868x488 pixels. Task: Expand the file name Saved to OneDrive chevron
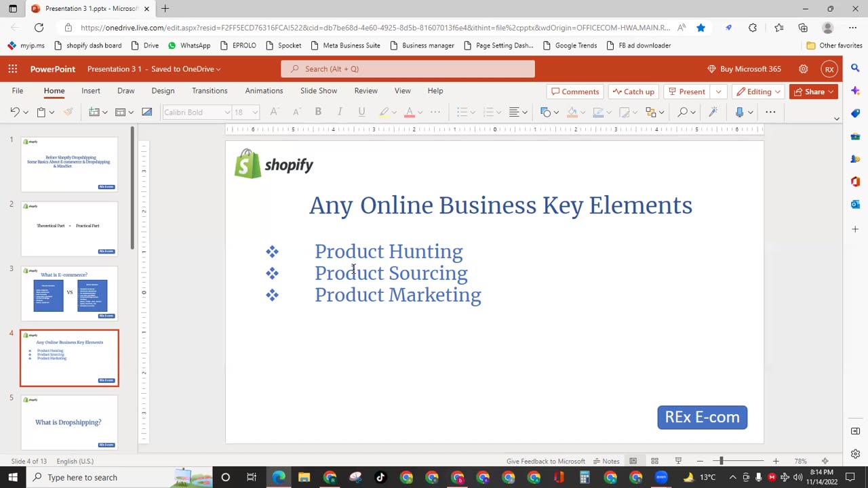click(218, 69)
